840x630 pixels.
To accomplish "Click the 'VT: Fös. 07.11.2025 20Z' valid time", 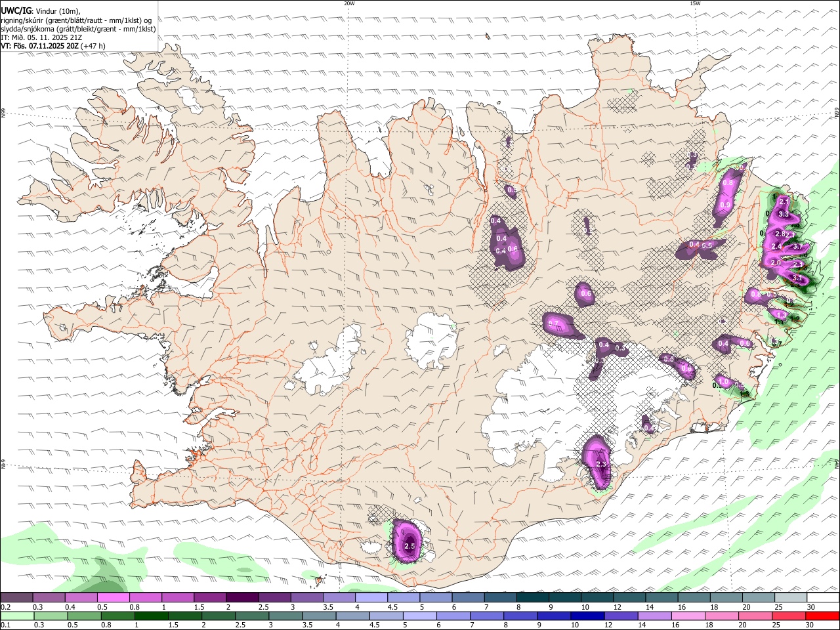I will click(39, 47).
